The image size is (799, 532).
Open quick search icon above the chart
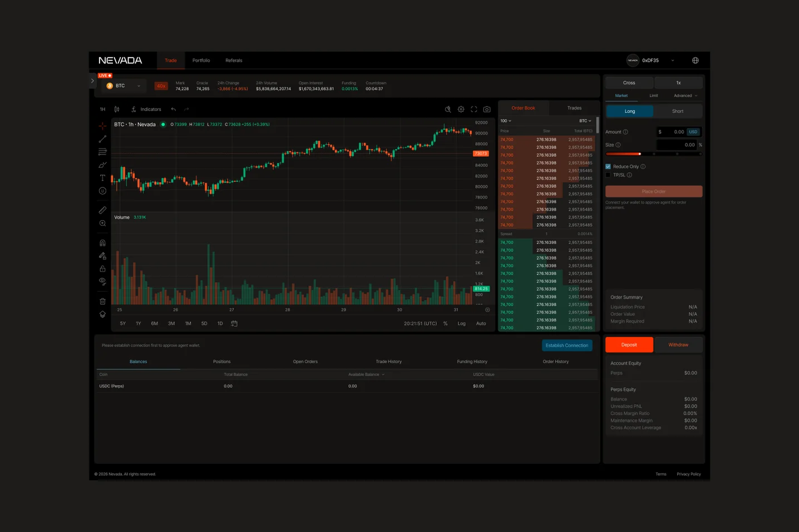coord(448,110)
